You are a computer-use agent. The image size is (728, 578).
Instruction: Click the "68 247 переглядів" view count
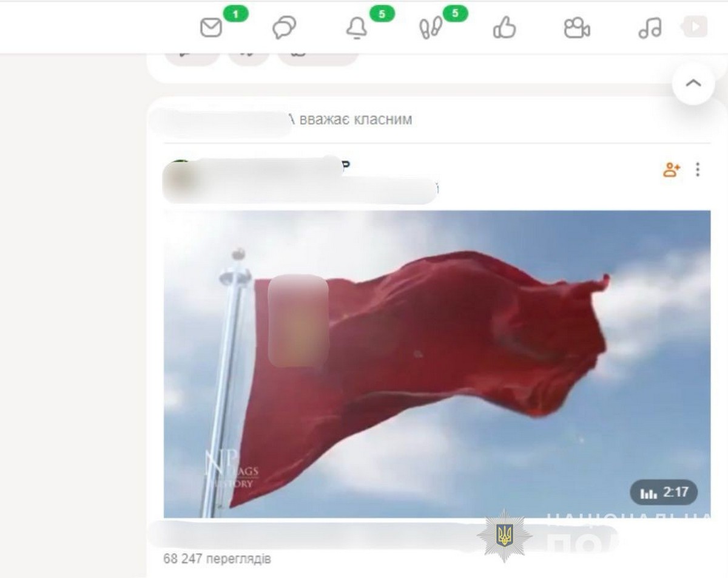point(217,558)
